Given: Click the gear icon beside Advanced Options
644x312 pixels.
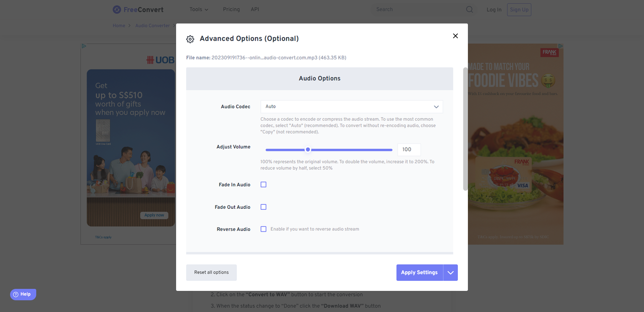Looking at the screenshot, I should pyautogui.click(x=190, y=39).
